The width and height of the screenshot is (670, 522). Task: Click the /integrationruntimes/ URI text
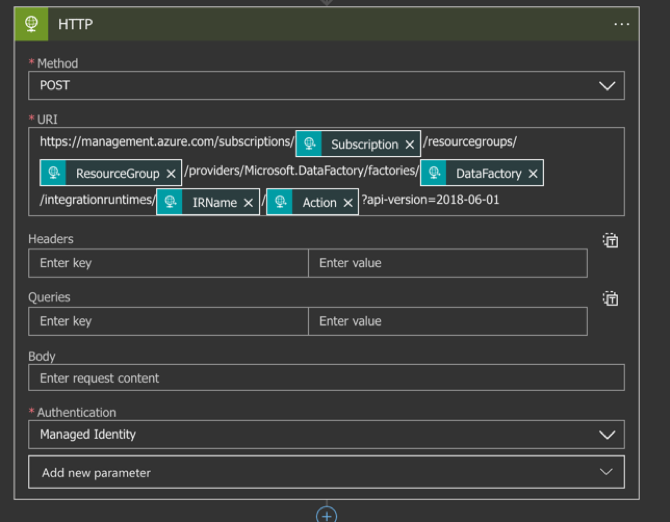[x=98, y=200]
